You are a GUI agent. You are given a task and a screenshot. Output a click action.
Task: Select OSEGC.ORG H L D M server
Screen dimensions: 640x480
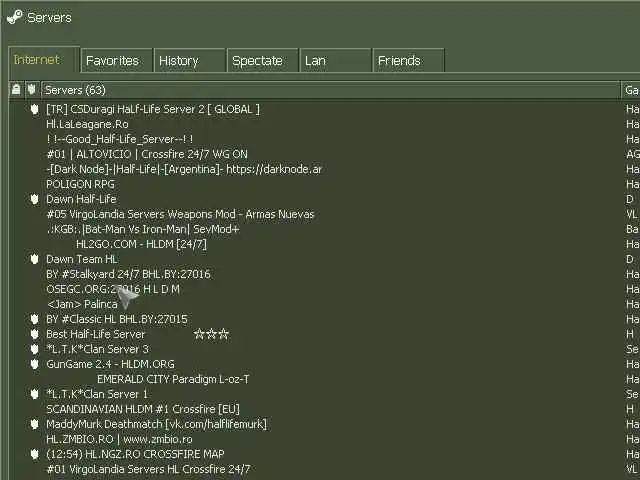click(x=113, y=289)
